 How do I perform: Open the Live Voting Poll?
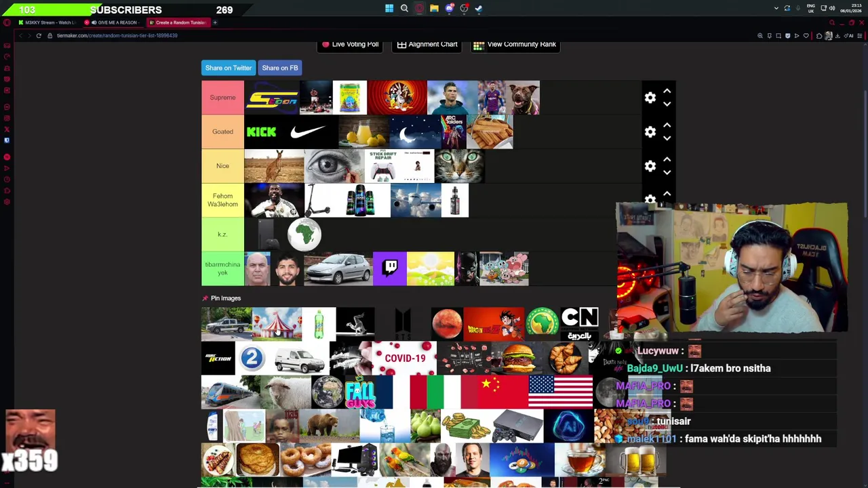(350, 45)
